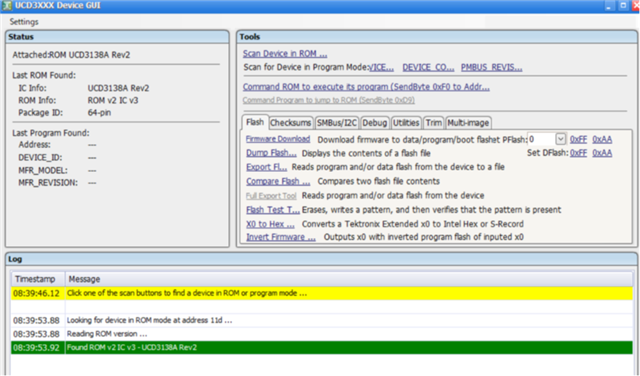Click the Export Fl... link
The image size is (640, 376).
tap(266, 167)
